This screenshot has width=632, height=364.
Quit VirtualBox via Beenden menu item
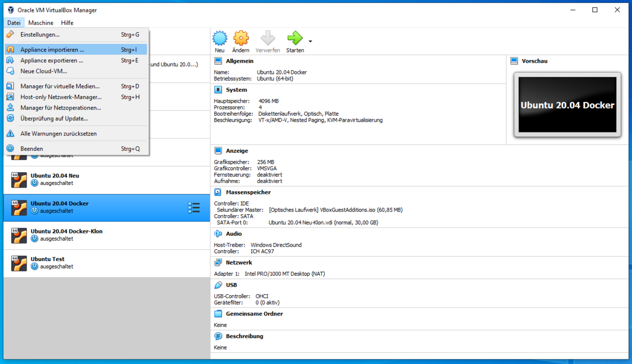click(x=32, y=149)
